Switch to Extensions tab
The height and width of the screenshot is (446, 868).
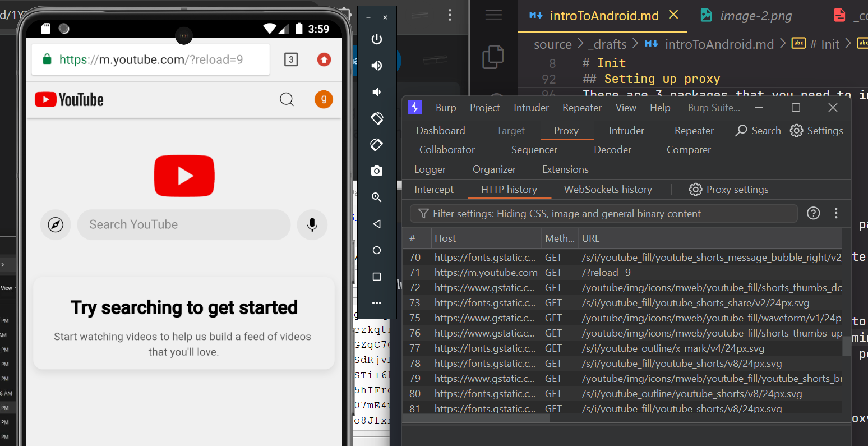point(565,169)
